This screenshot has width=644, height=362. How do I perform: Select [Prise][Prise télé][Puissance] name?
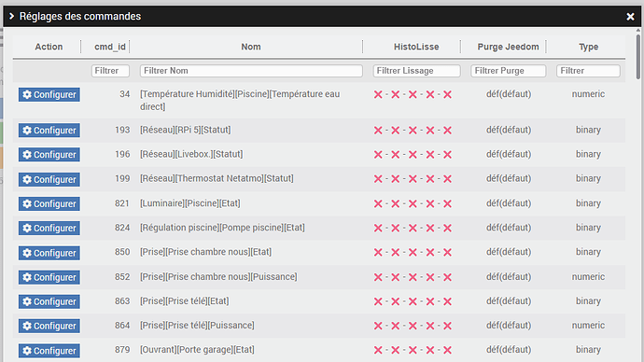(x=197, y=325)
